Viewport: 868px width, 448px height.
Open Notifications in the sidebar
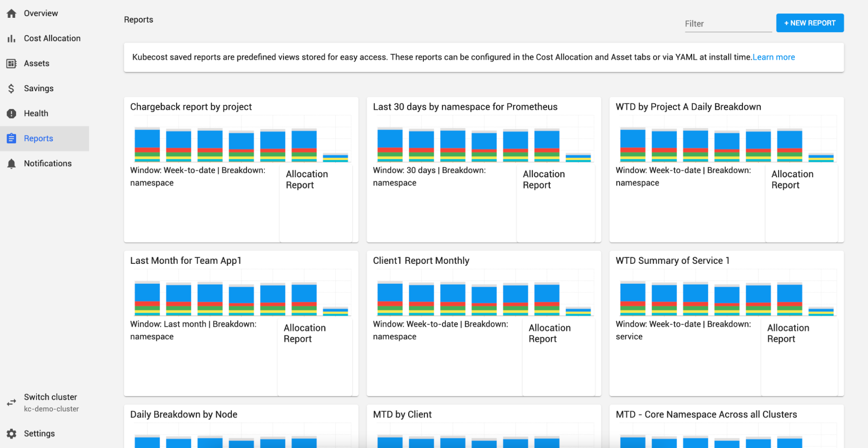click(x=48, y=164)
